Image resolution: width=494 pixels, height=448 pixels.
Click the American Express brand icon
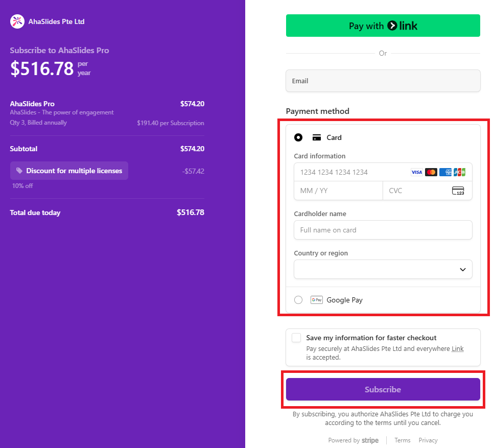445,172
